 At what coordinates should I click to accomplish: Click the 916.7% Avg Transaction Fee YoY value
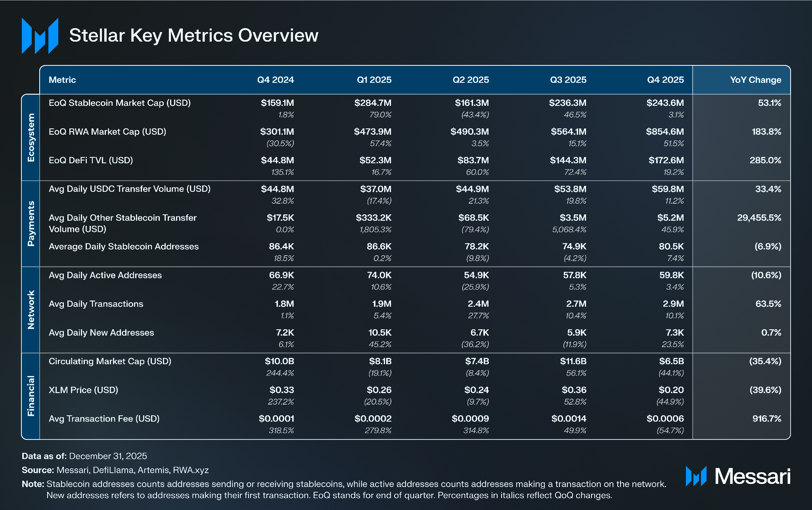766,418
